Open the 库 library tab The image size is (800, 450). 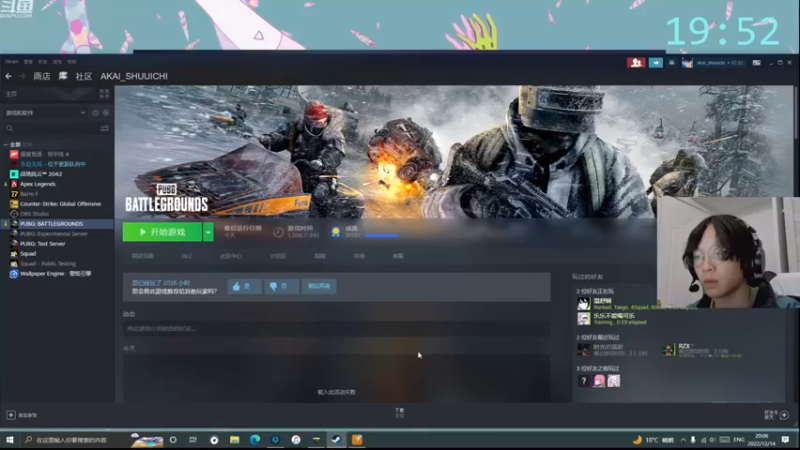click(x=63, y=76)
